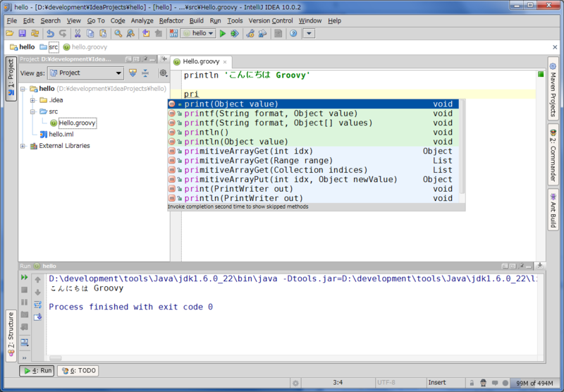The image size is (564, 392).
Task: Open the File menu
Action: [x=12, y=21]
